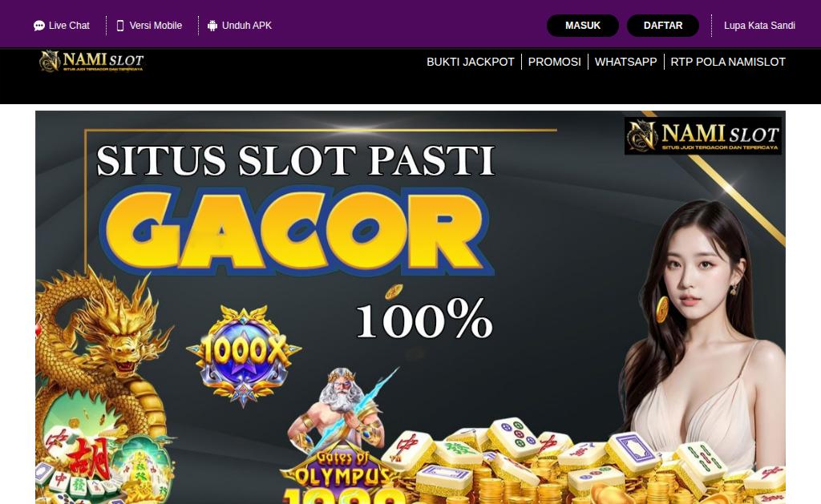Switch to Versi Mobile

pos(156,26)
